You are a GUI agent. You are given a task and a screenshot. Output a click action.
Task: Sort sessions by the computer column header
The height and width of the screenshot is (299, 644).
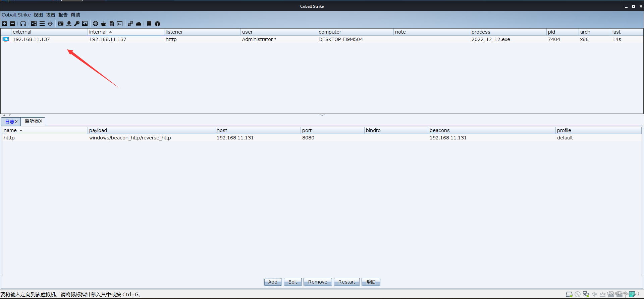pos(355,32)
